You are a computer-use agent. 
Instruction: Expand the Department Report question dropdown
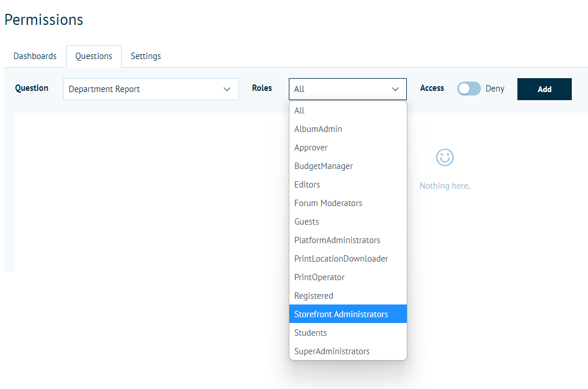[x=150, y=89]
